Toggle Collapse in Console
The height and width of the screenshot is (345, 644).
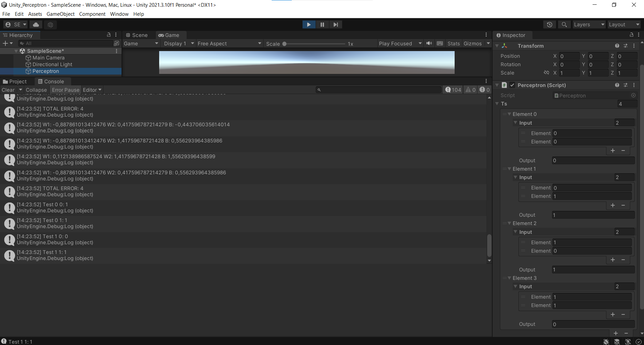[x=36, y=90]
